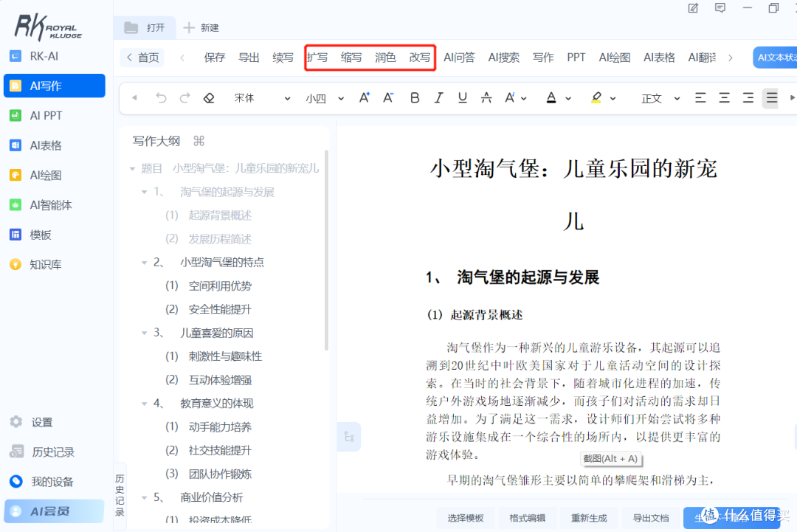Click the 模板 sidebar icon

click(x=15, y=235)
